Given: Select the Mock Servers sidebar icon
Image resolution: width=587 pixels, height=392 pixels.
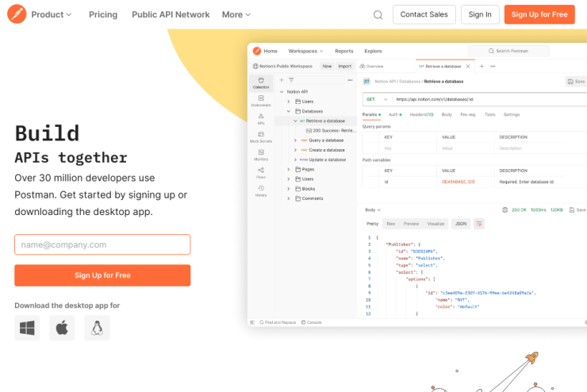Looking at the screenshot, I should [x=261, y=137].
